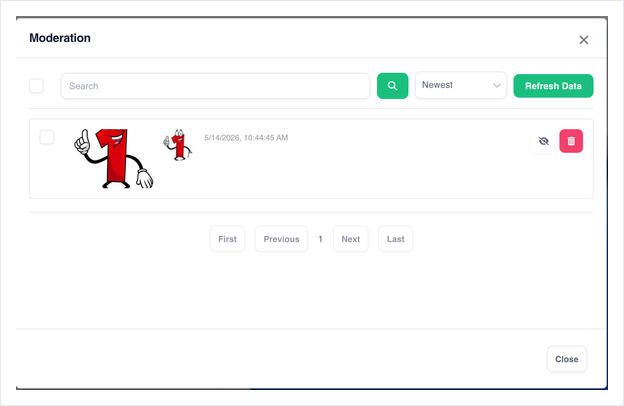Jump to the Last page
This screenshot has width=624, height=406.
[x=396, y=239]
